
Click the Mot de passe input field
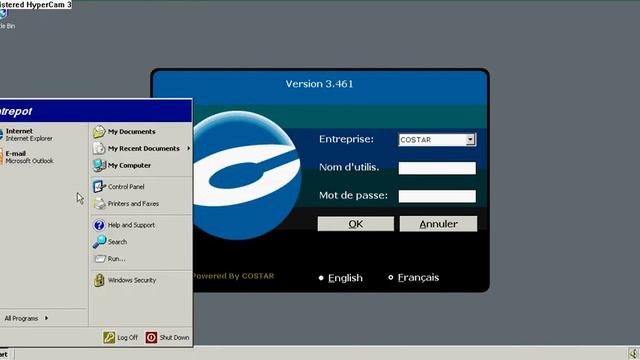437,196
